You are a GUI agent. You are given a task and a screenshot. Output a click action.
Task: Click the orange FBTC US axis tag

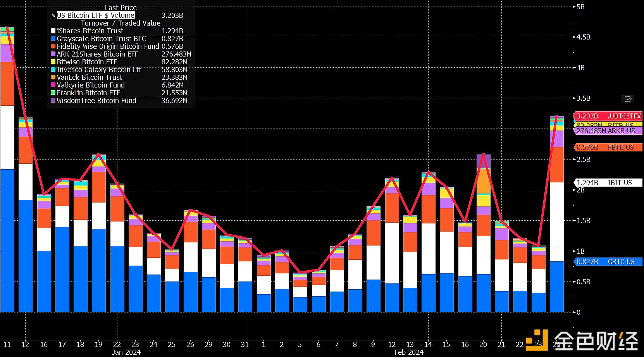pos(608,148)
